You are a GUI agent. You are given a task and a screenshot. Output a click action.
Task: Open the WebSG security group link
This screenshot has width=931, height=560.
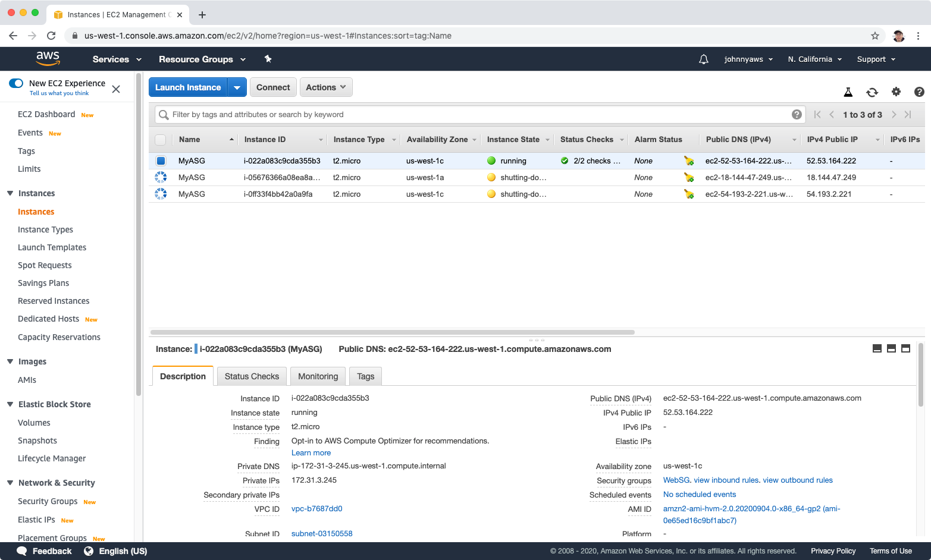click(x=676, y=480)
